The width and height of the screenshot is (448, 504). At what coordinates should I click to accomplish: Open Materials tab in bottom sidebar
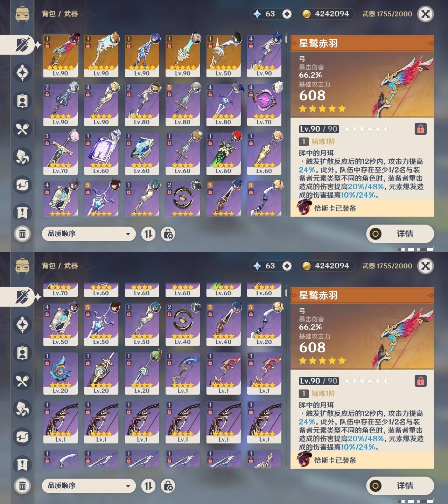click(22, 409)
